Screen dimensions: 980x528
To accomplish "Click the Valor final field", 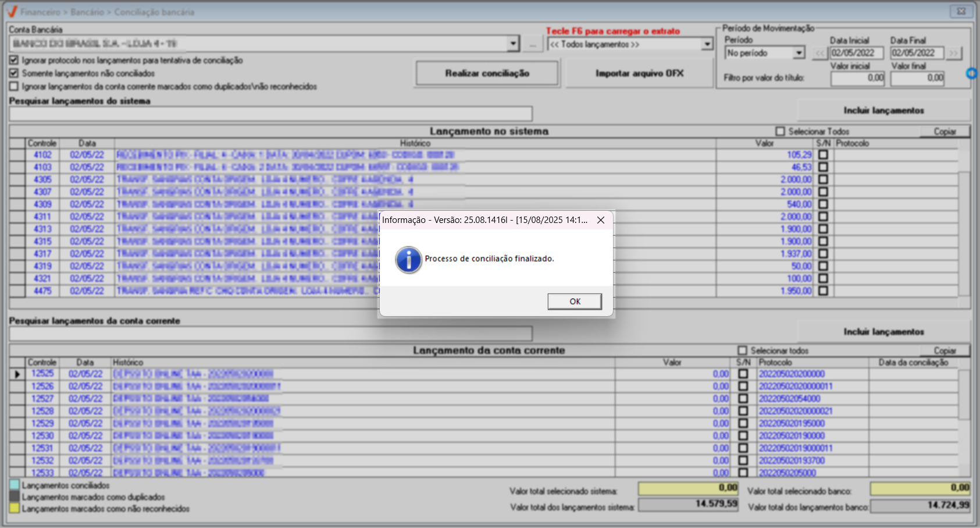I will 918,79.
